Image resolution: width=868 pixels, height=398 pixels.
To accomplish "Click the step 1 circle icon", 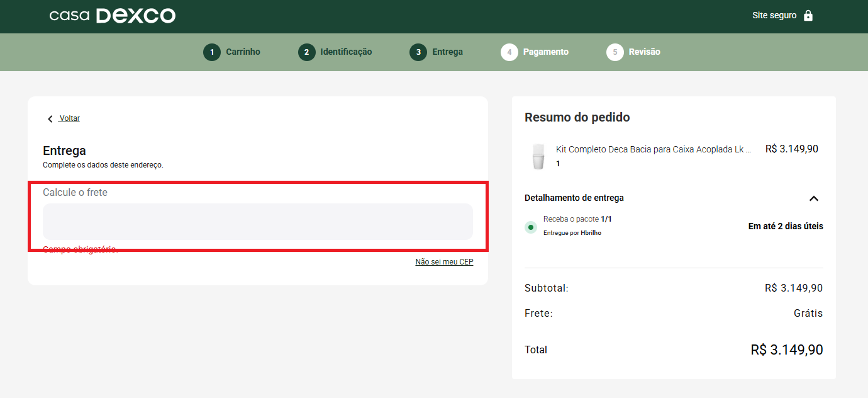I will pyautogui.click(x=212, y=52).
